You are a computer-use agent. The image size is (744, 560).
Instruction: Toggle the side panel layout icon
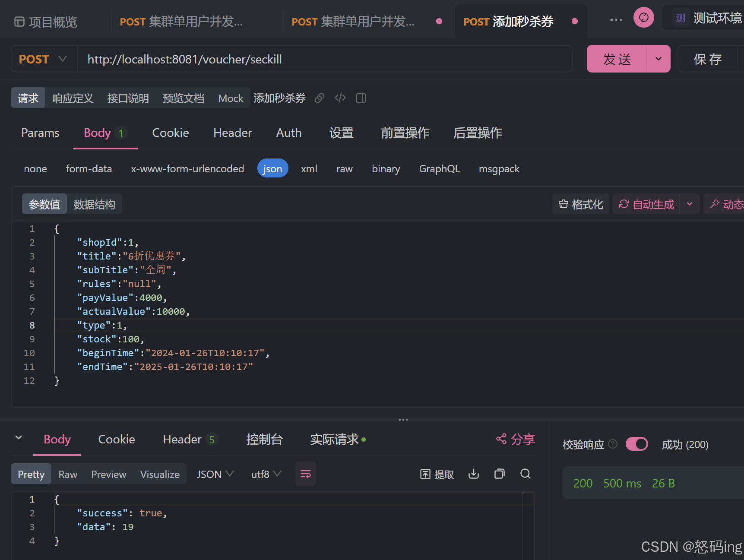pyautogui.click(x=361, y=98)
